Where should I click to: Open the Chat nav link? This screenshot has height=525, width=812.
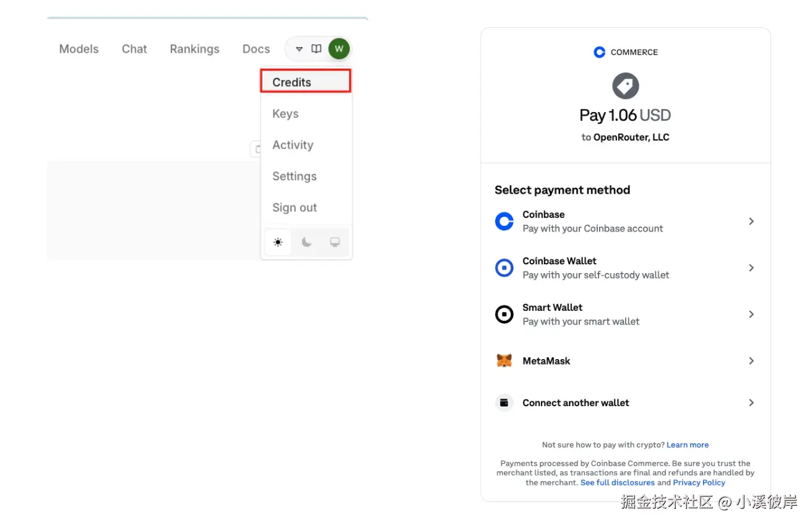[134, 49]
